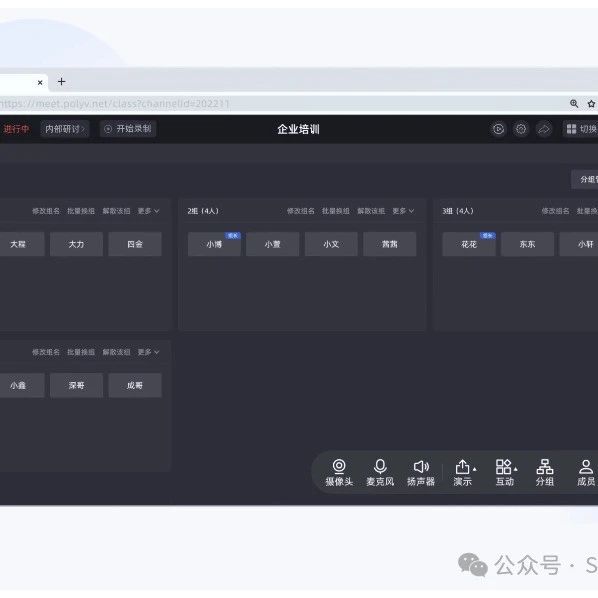The image size is (598, 598).
Task: Expand 更多 for the group containing 深哥
Action: point(148,352)
